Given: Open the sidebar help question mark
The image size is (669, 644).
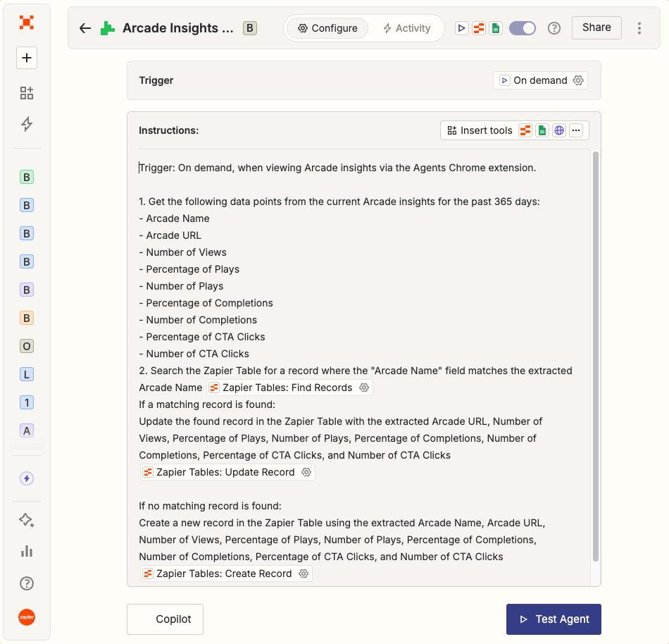Looking at the screenshot, I should pos(27,583).
